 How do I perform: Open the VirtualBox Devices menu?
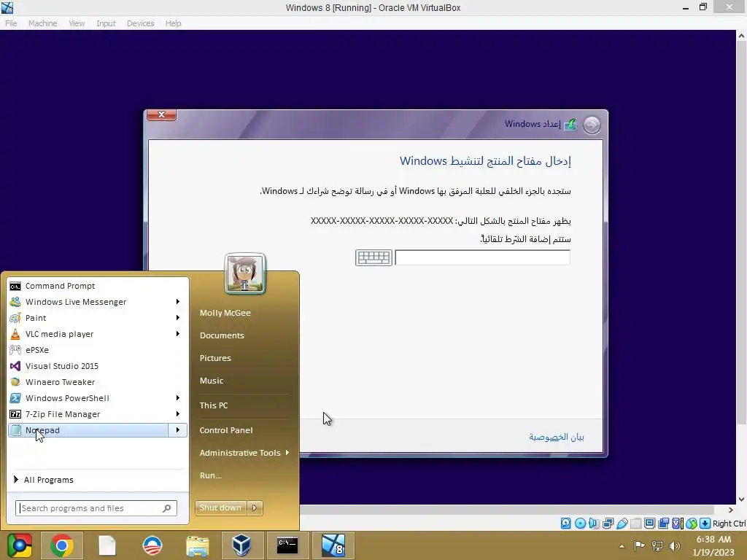coord(141,23)
